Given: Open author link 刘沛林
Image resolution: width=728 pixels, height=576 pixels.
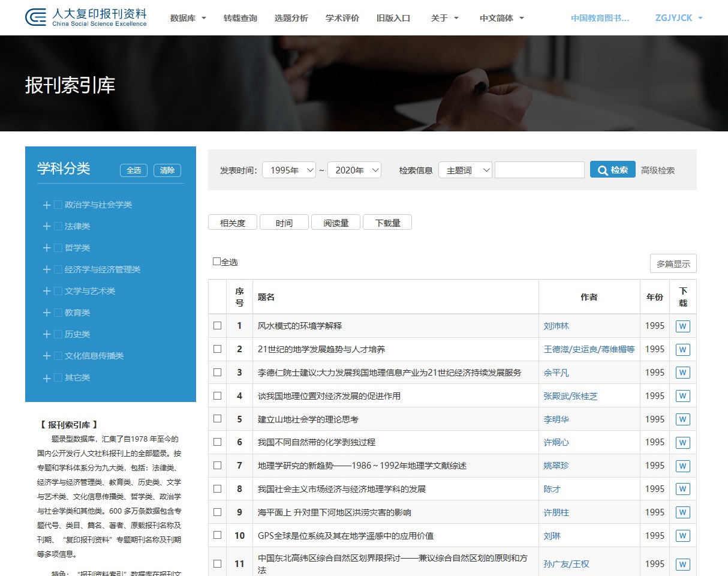Looking at the screenshot, I should pyautogui.click(x=556, y=326).
